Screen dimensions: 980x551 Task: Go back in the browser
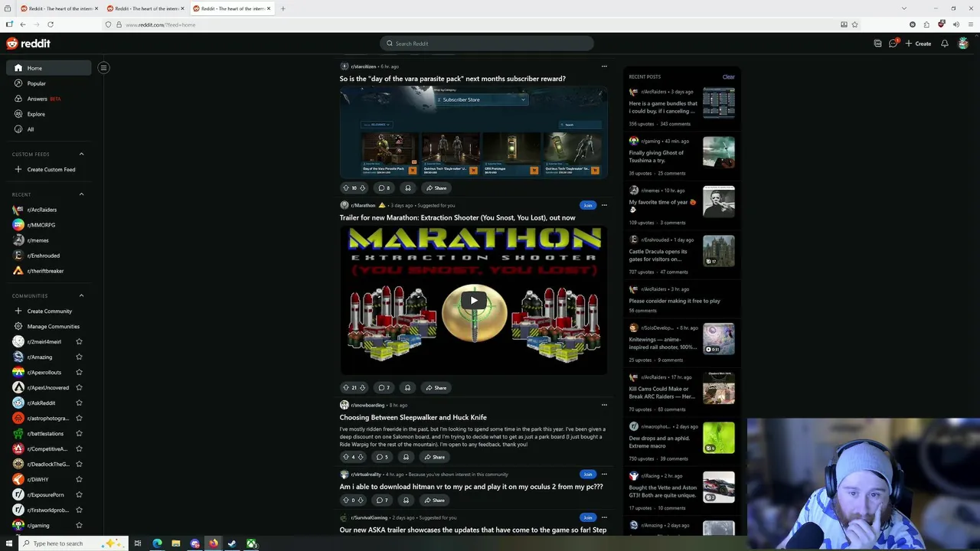23,24
